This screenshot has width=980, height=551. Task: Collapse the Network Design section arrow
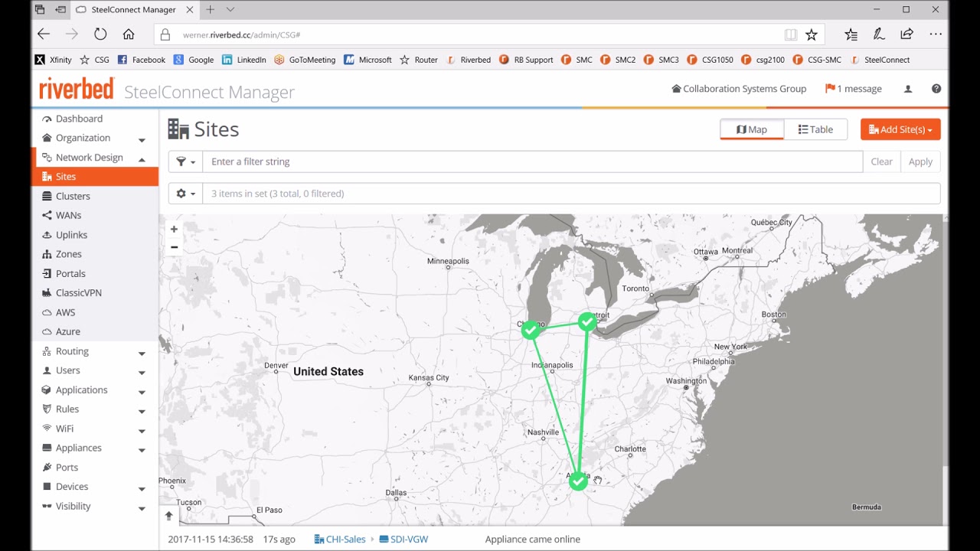(x=142, y=158)
